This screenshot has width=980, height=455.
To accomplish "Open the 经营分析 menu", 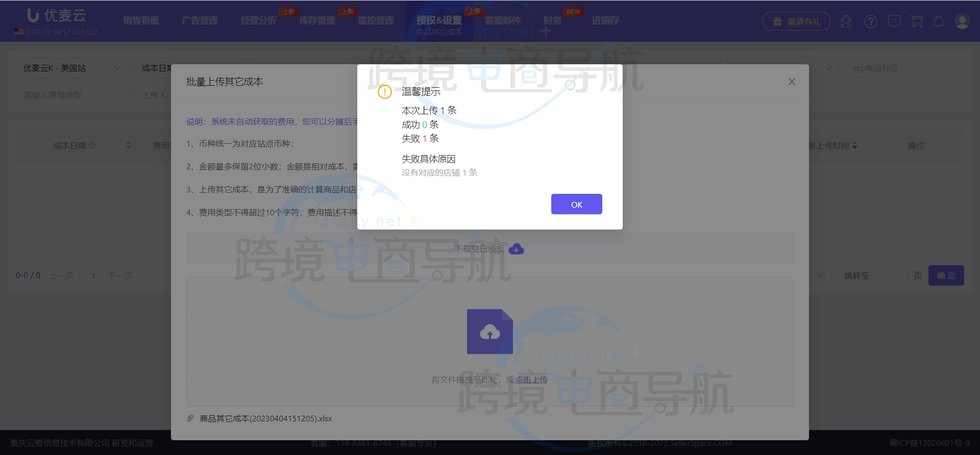I will point(258,20).
